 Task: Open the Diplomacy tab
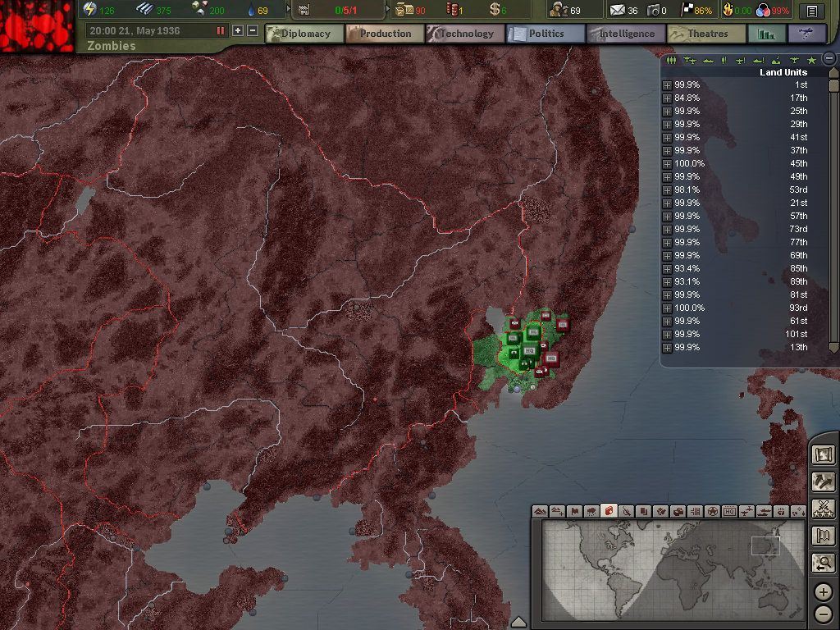304,34
